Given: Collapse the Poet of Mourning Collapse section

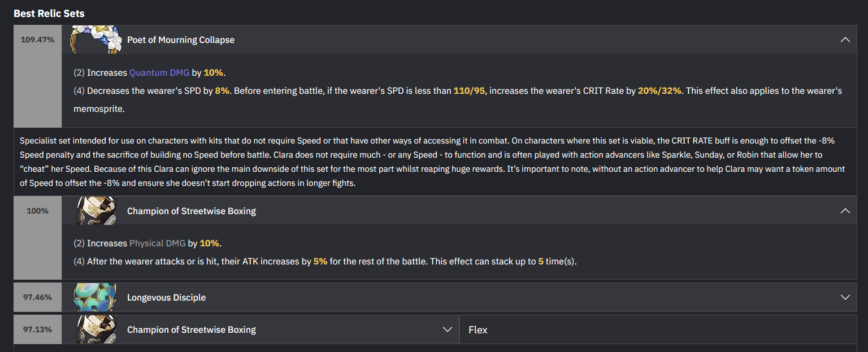Looking at the screenshot, I should [845, 40].
